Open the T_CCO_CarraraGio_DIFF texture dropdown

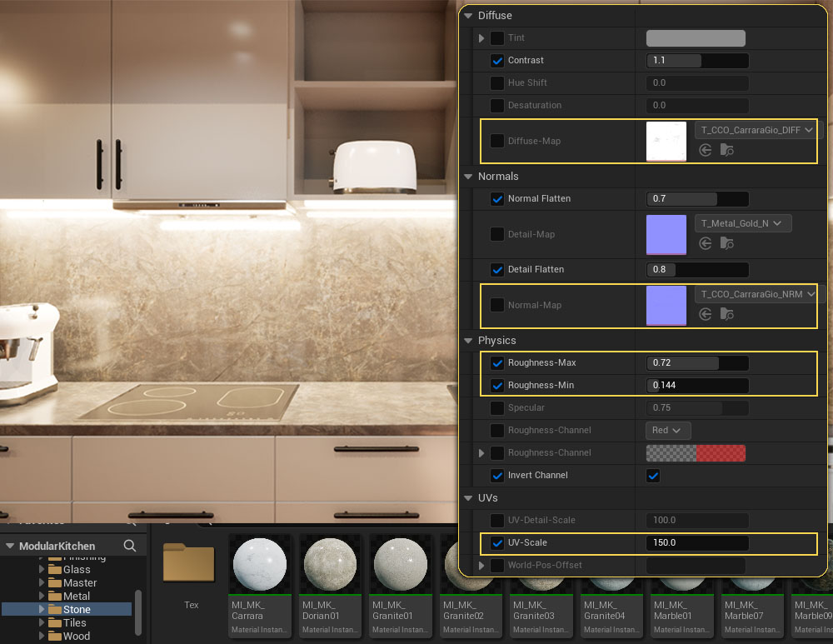(758, 130)
